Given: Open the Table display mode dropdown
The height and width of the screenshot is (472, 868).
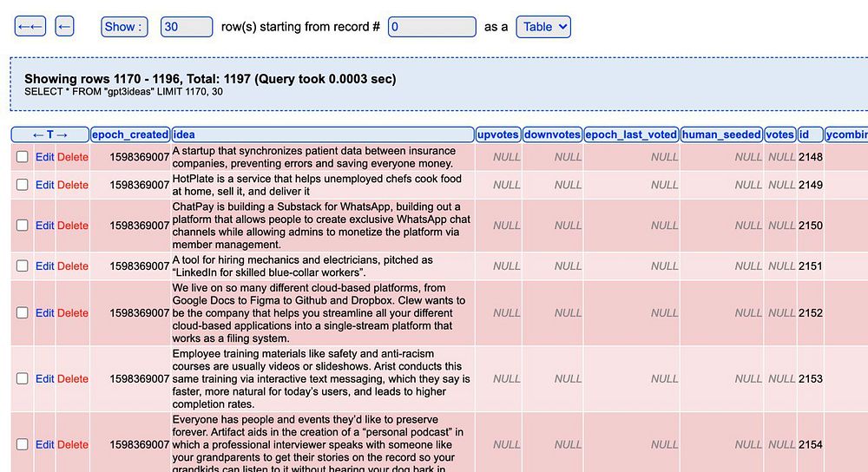Looking at the screenshot, I should [x=543, y=27].
